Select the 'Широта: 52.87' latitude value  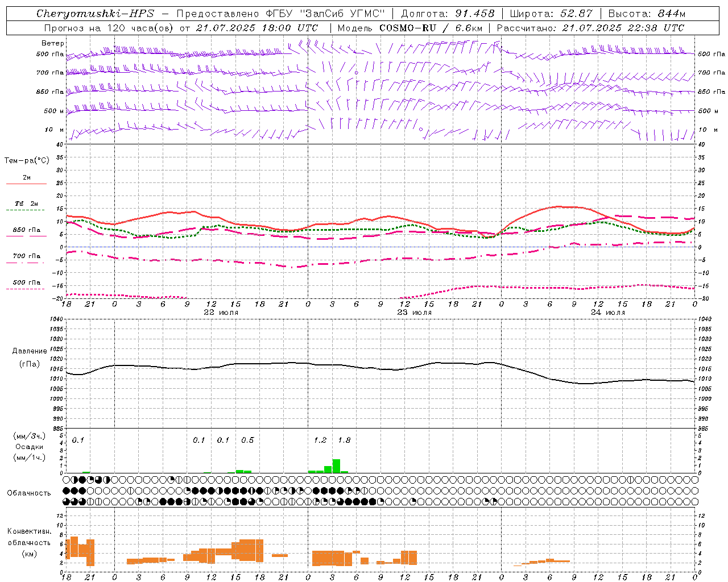[551, 14]
